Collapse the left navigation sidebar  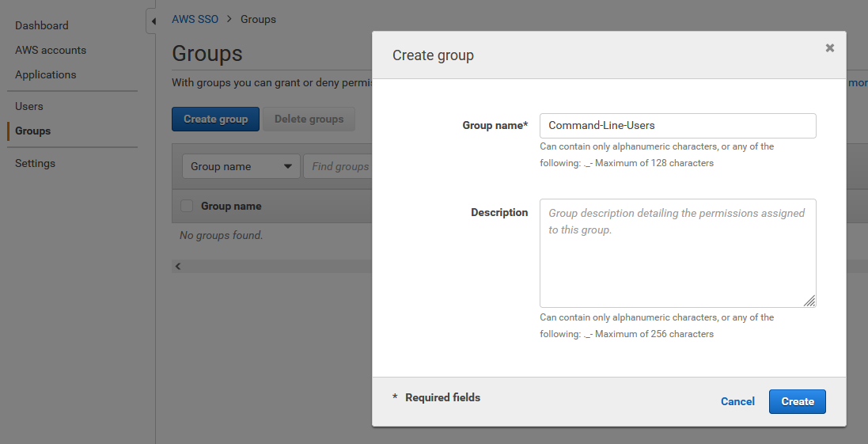(x=152, y=21)
